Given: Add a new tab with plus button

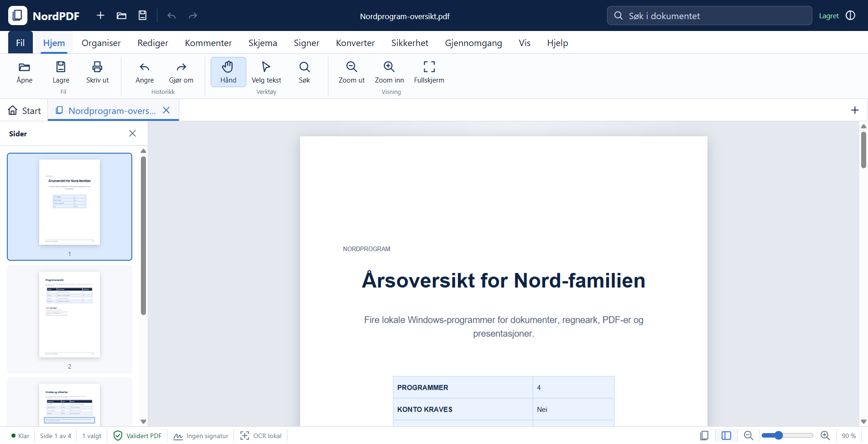Looking at the screenshot, I should click(x=855, y=110).
